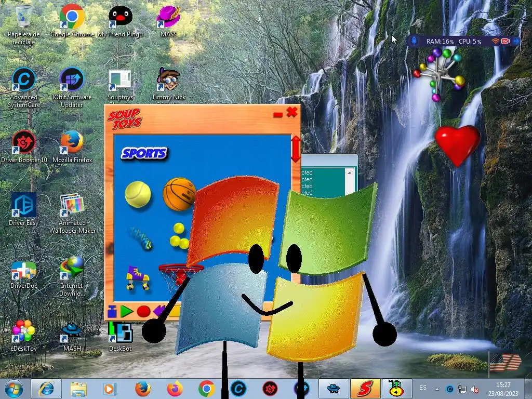Select the eDeskToy desktop icon

[23, 335]
